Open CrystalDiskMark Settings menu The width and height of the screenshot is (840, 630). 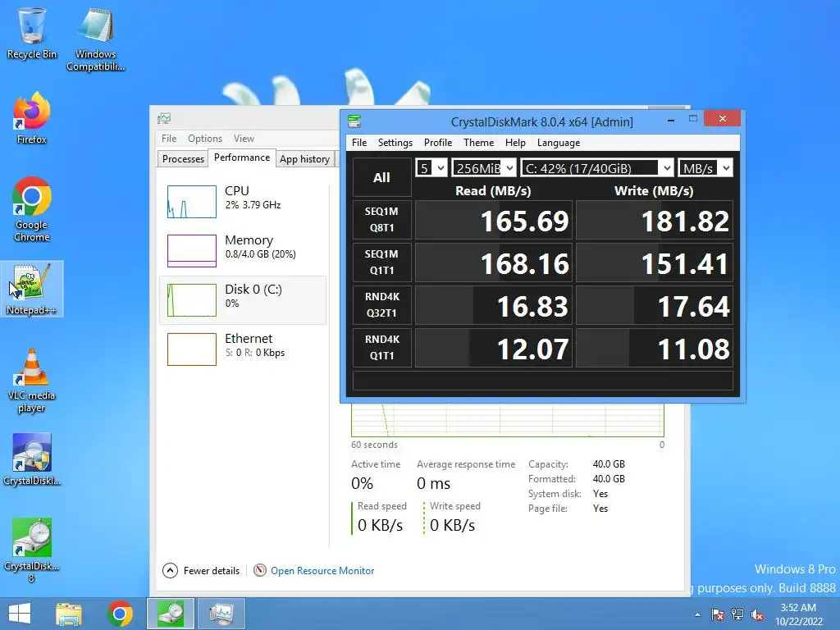click(395, 143)
